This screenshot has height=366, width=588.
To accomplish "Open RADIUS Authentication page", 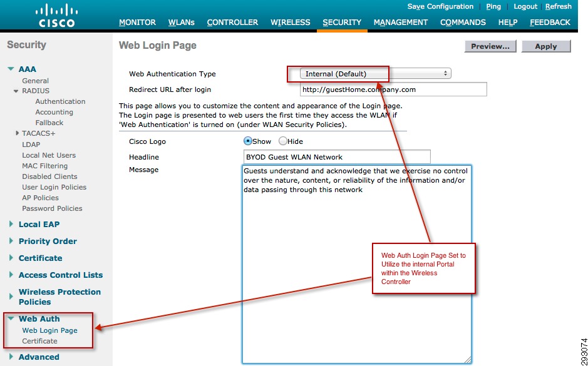I will [x=60, y=101].
